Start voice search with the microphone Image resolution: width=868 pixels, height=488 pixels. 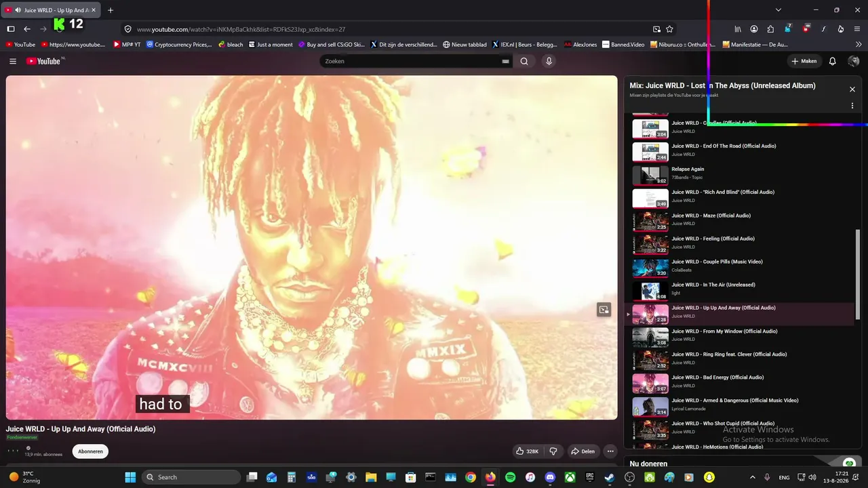(x=549, y=61)
